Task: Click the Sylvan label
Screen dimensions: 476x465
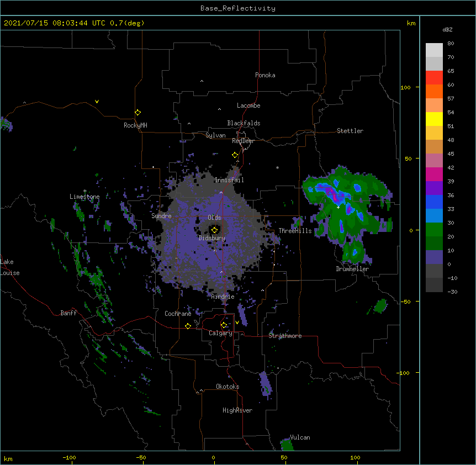Action: point(215,135)
